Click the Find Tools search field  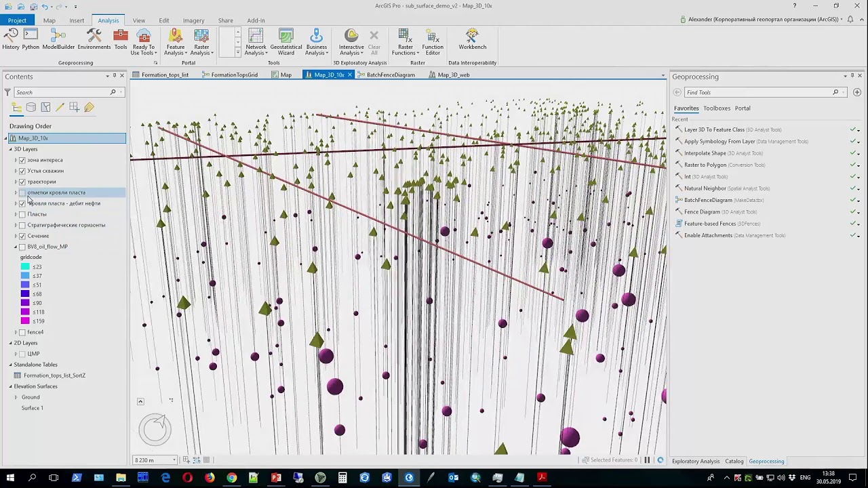pos(758,92)
